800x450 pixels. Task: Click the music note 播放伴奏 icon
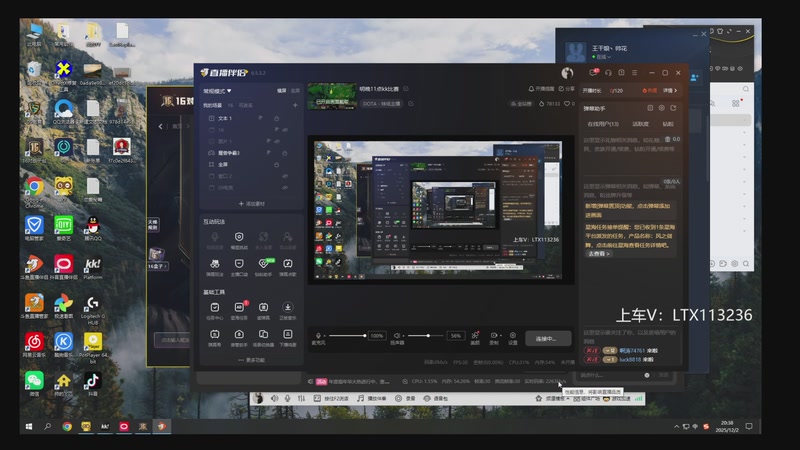coord(361,398)
